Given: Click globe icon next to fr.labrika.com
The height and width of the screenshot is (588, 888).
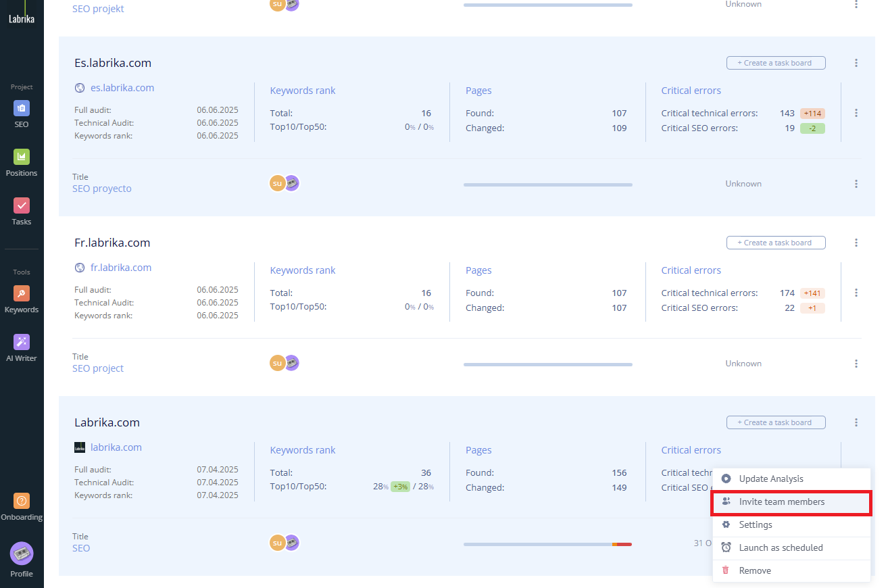Looking at the screenshot, I should click(x=80, y=268).
